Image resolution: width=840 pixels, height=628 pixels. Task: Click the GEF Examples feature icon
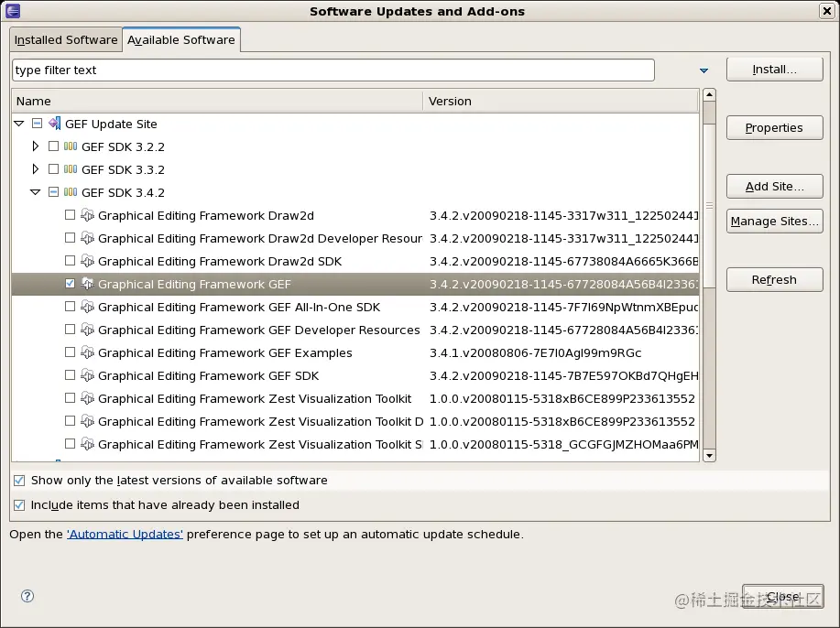pyautogui.click(x=87, y=352)
